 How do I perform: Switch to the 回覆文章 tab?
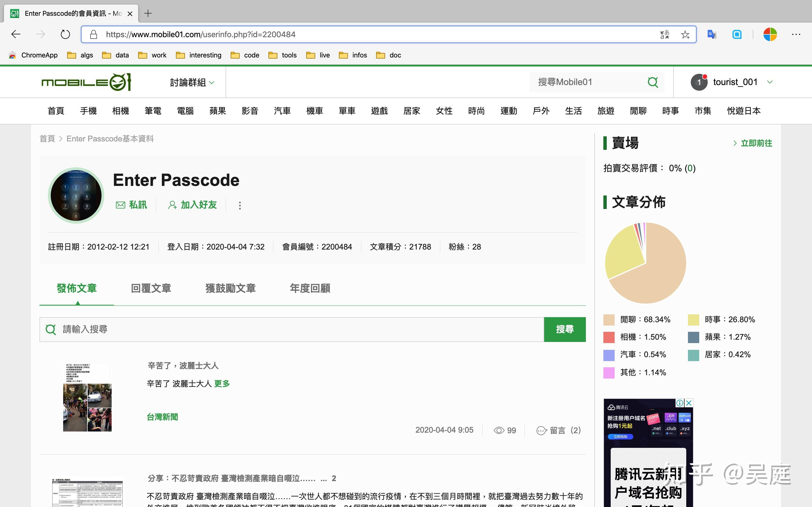pyautogui.click(x=151, y=288)
